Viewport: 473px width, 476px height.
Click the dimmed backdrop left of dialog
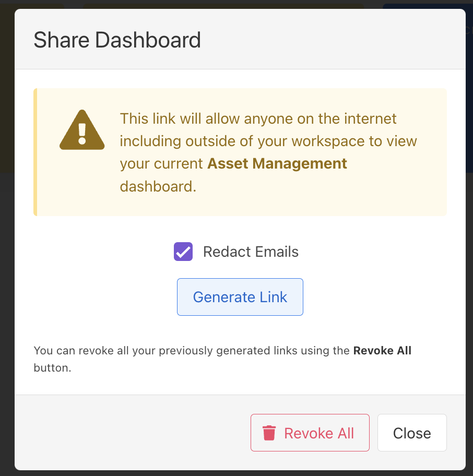pos(7,261)
